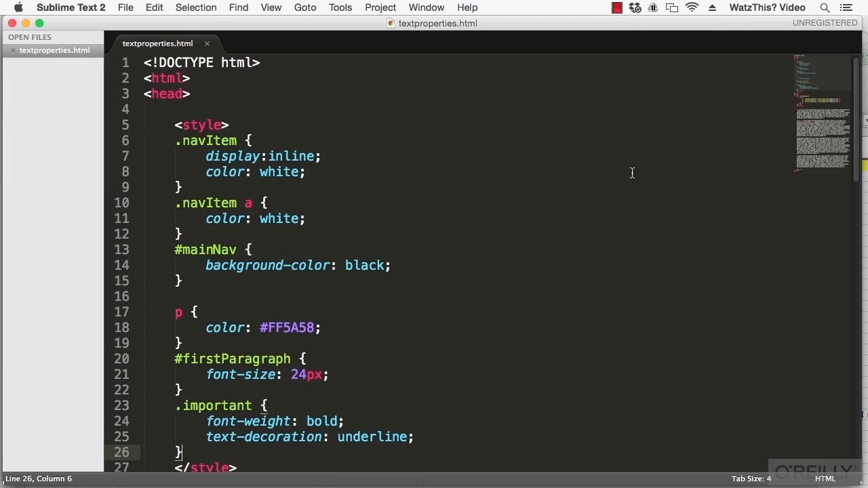The height and width of the screenshot is (488, 868).
Task: Click the Google Drive paused icon
Action: pos(653,7)
